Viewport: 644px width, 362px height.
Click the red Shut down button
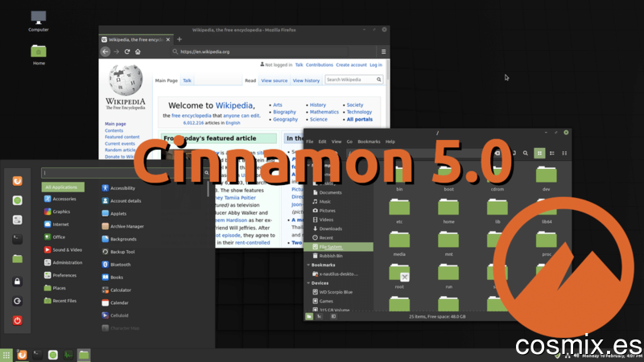(17, 320)
